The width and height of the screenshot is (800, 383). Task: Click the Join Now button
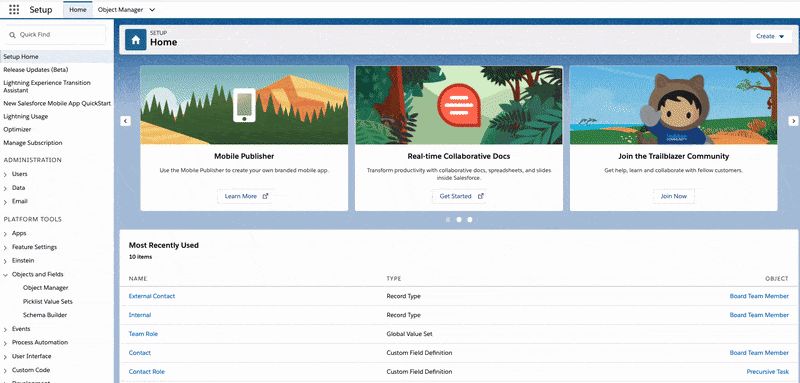673,196
